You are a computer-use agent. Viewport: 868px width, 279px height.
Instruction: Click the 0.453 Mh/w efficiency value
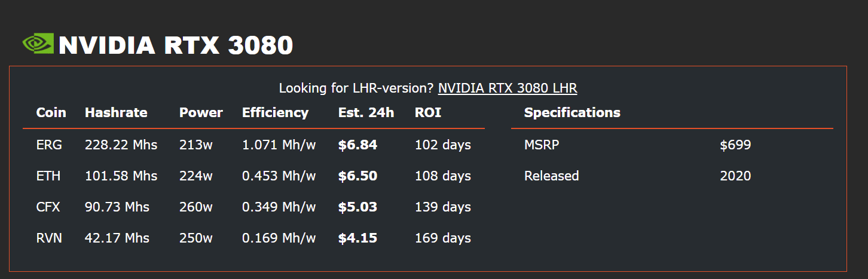click(279, 176)
